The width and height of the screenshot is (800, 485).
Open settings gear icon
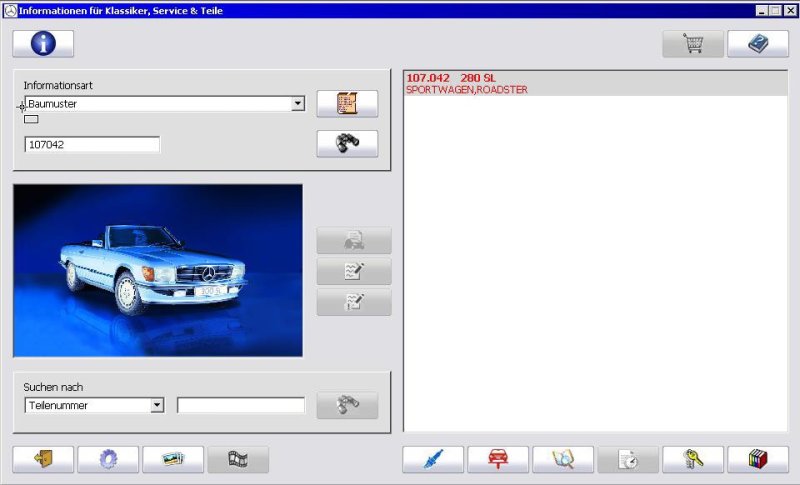[108, 460]
